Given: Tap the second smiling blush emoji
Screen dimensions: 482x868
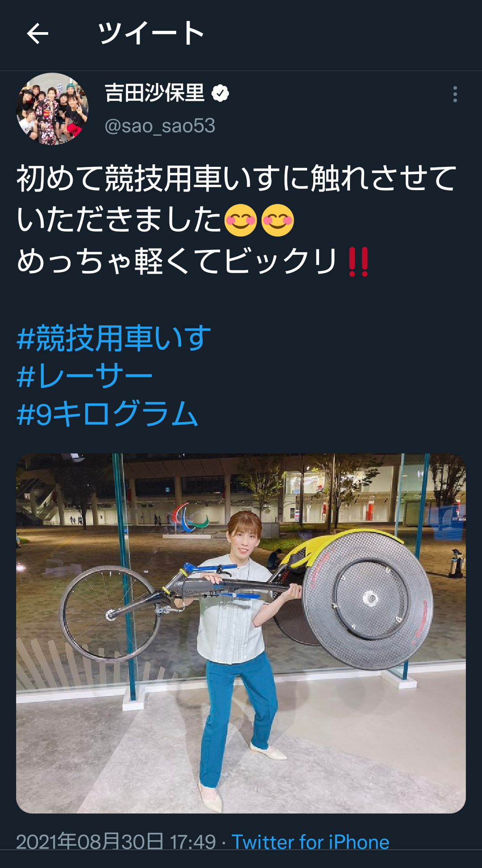Looking at the screenshot, I should [x=278, y=220].
